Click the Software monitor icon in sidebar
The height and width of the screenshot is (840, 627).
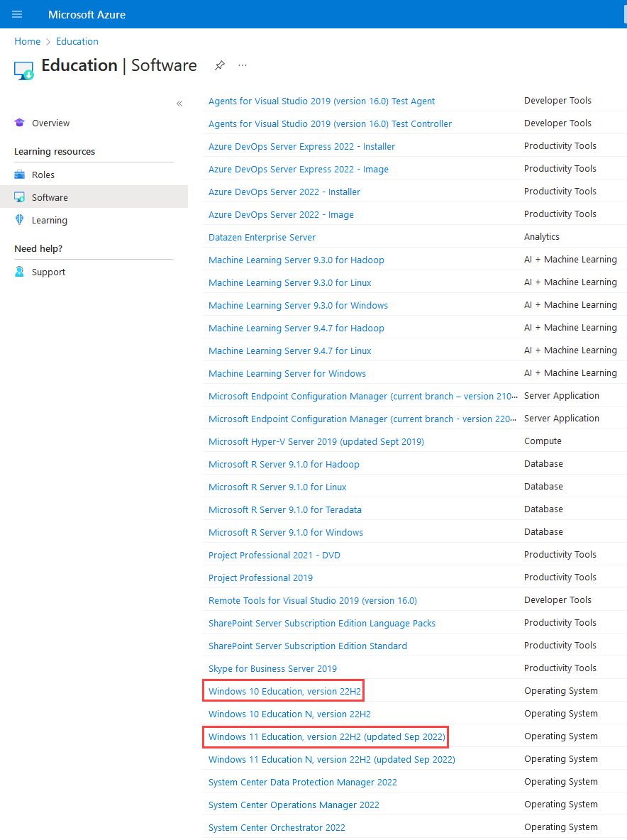20,197
